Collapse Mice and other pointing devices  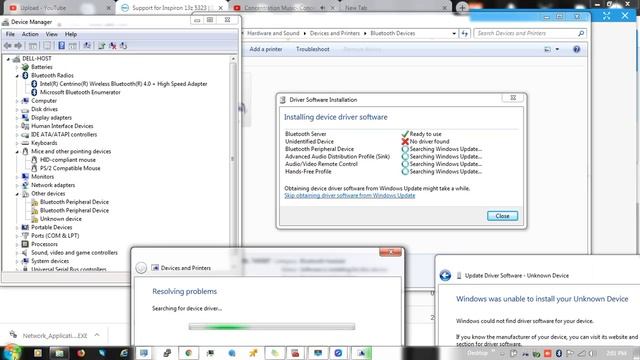coord(17,151)
